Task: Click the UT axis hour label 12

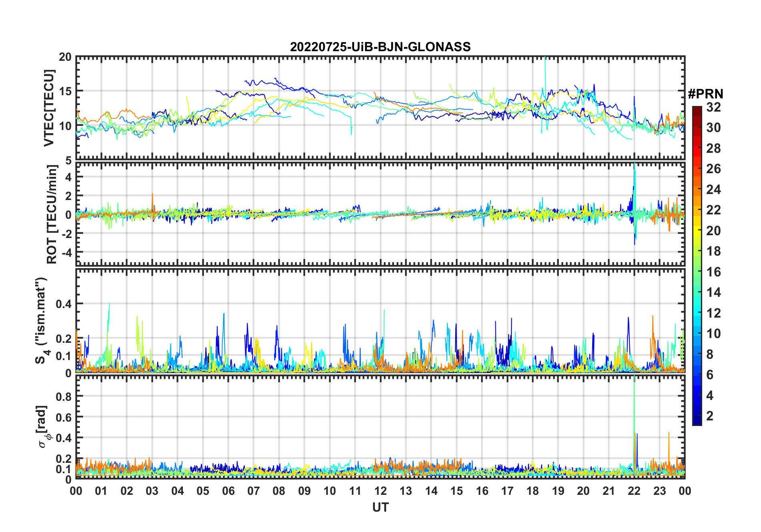Action: (380, 491)
